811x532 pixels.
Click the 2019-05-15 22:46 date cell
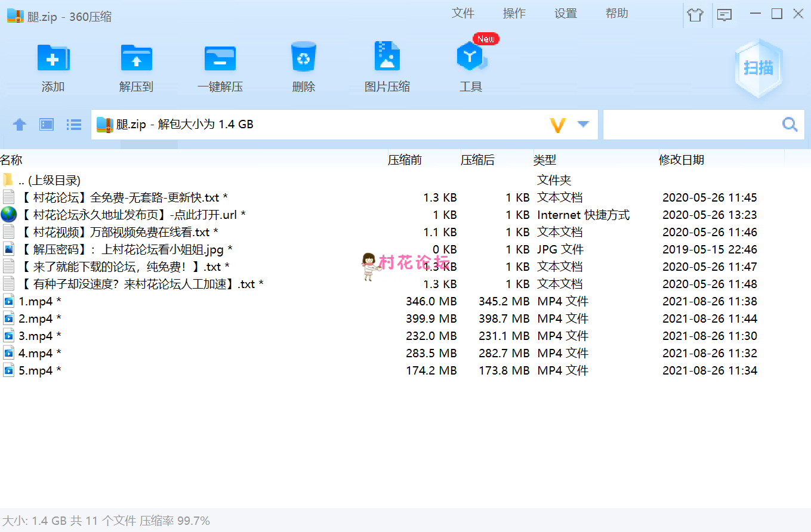(710, 249)
